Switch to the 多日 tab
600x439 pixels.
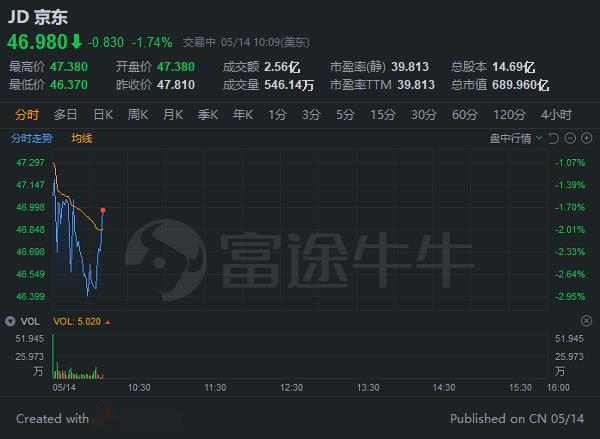tap(65, 114)
